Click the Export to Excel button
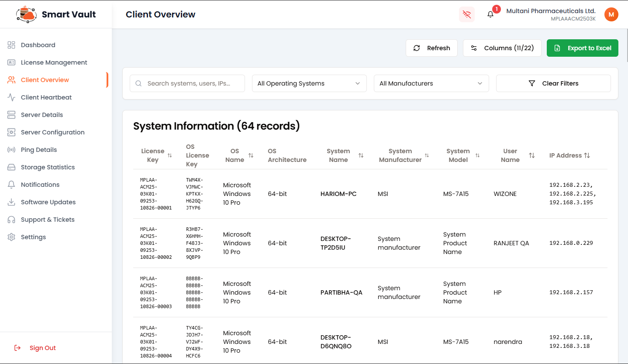This screenshot has width=628, height=364. 582,48
